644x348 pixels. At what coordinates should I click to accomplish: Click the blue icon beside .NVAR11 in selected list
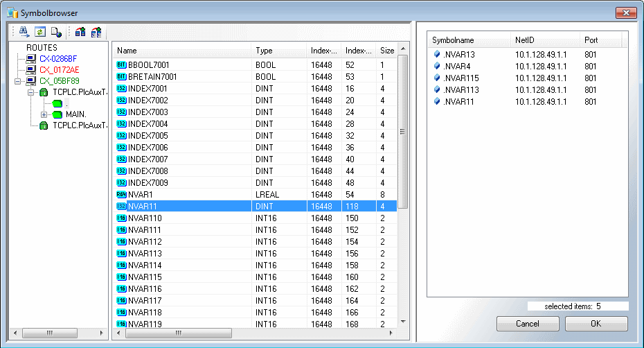click(x=437, y=102)
